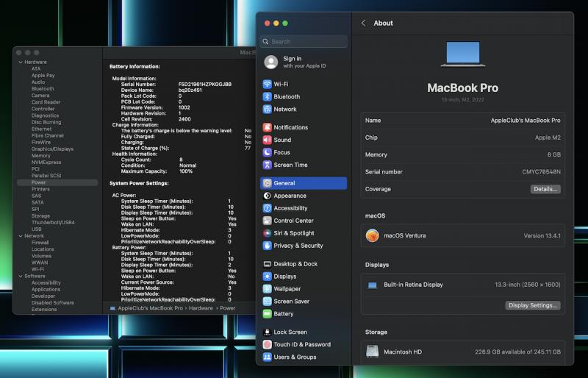The image size is (588, 378).
Task: Select Thunderbolt/USB4 in Hardware list
Action: (53, 223)
